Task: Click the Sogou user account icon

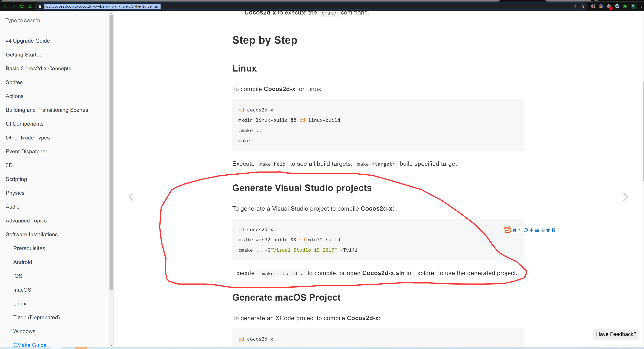Action: 543,230
